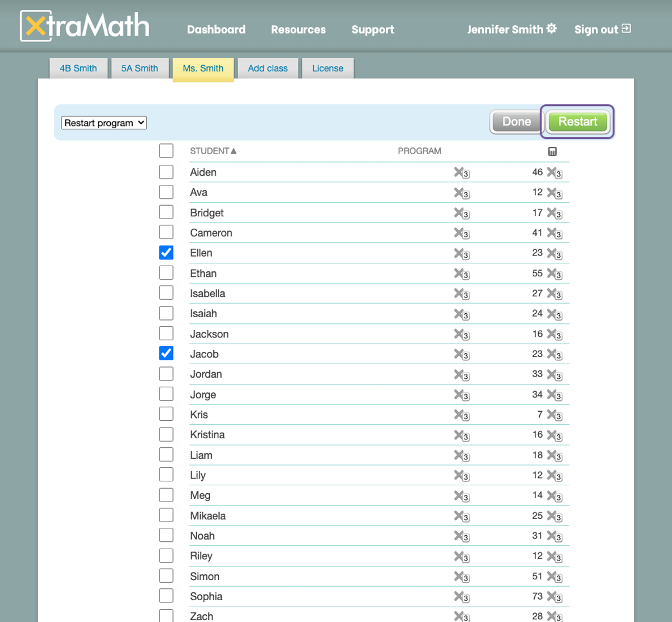Click the XtraMath logo
The width and height of the screenshot is (672, 622).
[x=84, y=25]
